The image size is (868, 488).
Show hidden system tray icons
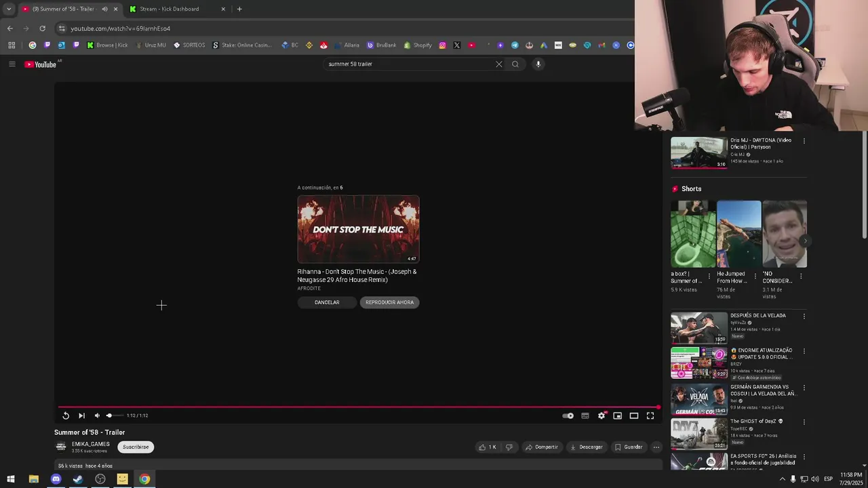782,479
